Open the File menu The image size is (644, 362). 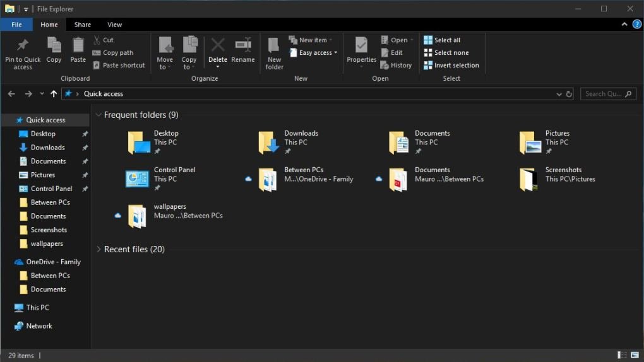[x=16, y=25]
